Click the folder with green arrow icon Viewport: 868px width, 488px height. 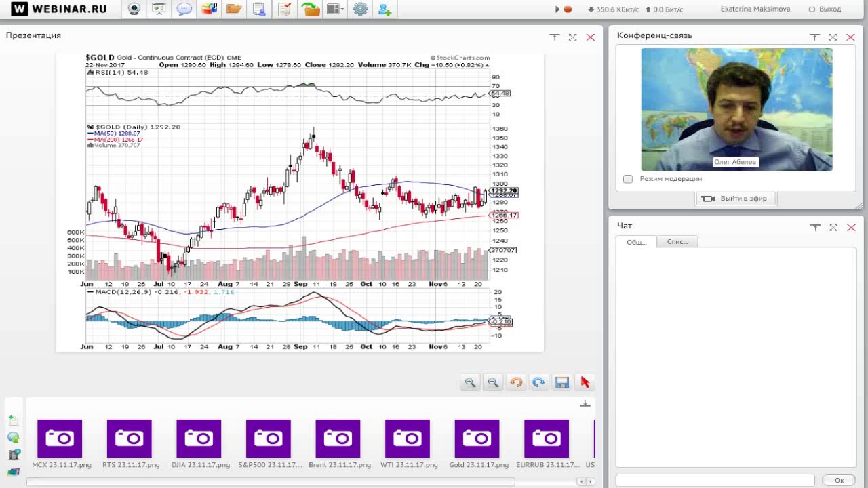tap(310, 9)
